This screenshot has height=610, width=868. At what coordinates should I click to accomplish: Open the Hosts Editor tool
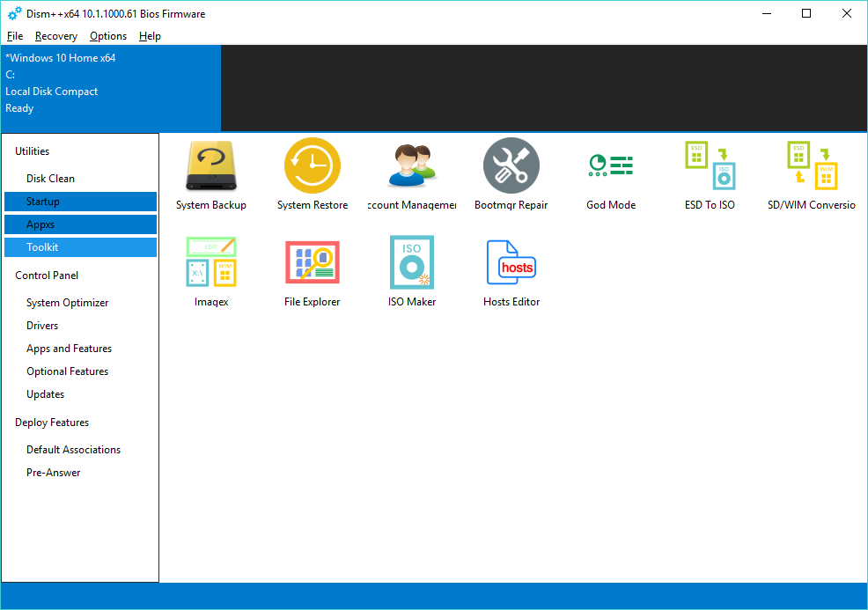(x=511, y=272)
